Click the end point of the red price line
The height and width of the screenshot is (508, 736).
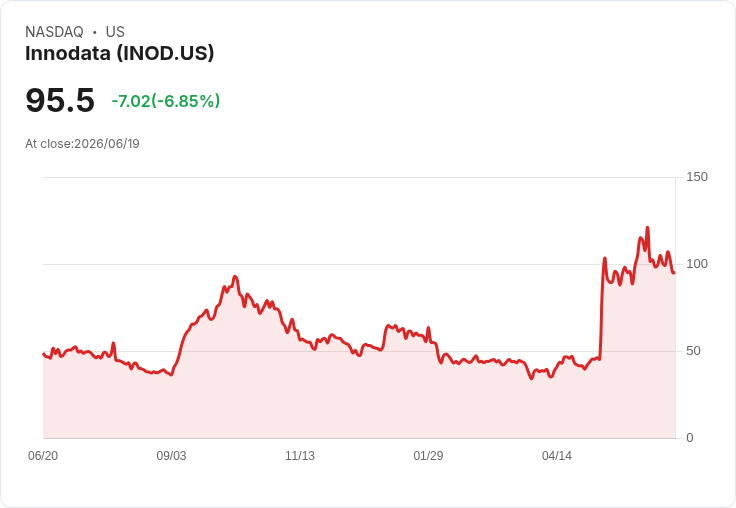pos(674,272)
